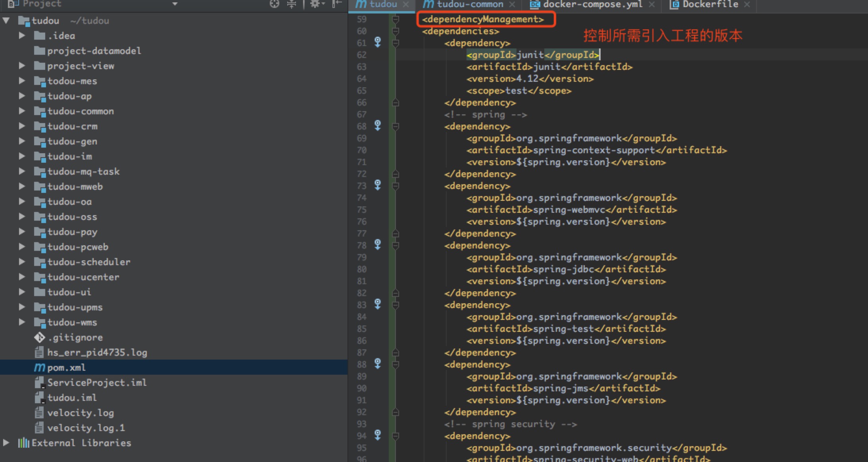Select the tudou-mweb module
The image size is (868, 462).
pos(75,187)
